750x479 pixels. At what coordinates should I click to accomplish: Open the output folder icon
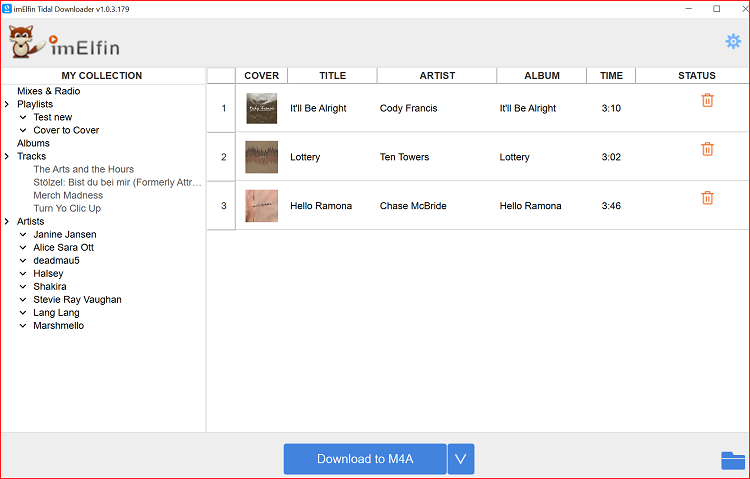click(x=733, y=460)
